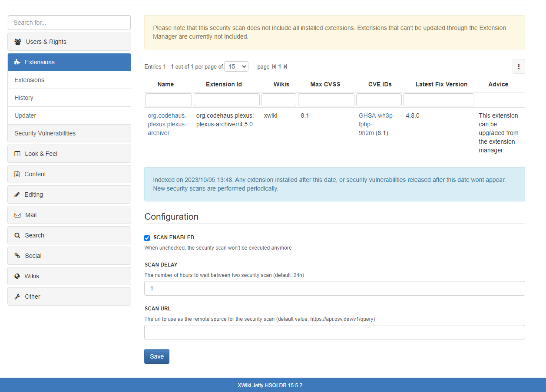
Task: Click the '4.8.0' latest fix version cell
Action: (413, 115)
